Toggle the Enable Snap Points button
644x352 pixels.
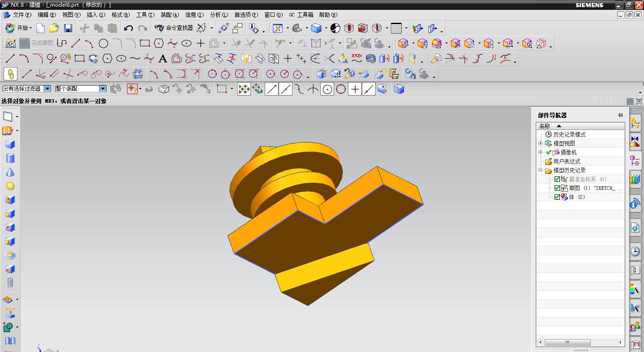pyautogui.click(x=244, y=89)
